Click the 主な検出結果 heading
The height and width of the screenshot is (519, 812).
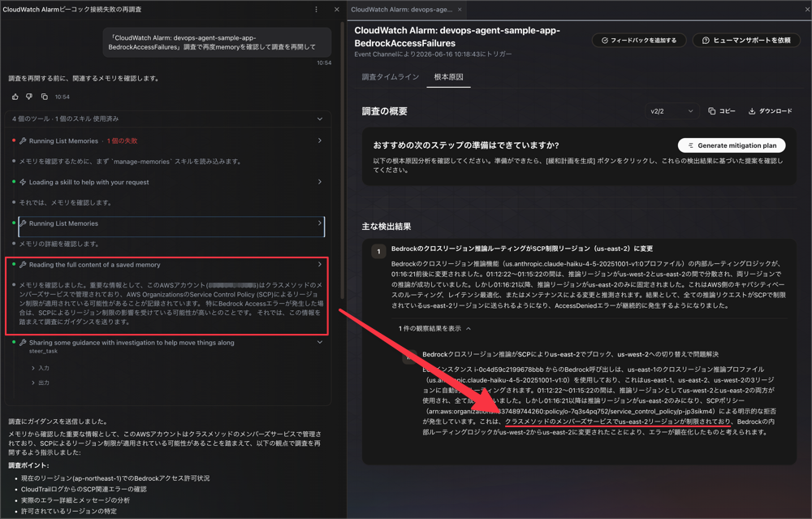pos(387,227)
